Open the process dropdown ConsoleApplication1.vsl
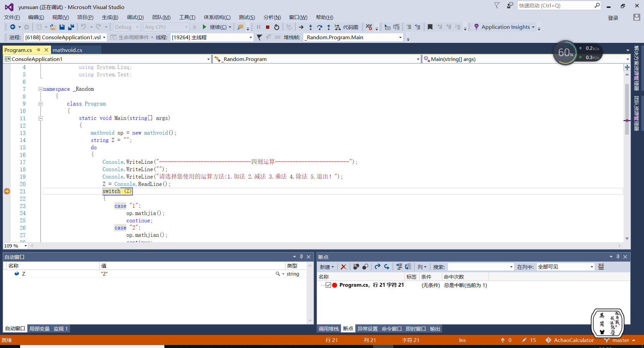644x348 pixels. 65,38
